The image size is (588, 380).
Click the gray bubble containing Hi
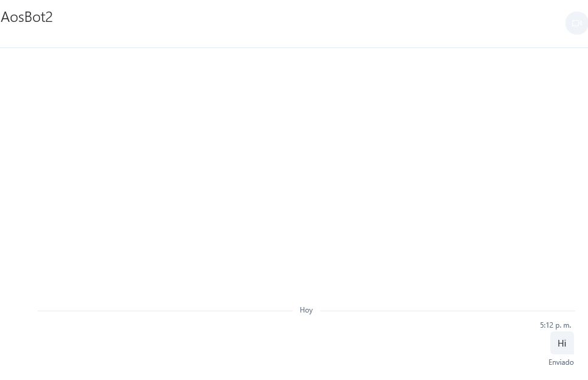(x=562, y=343)
